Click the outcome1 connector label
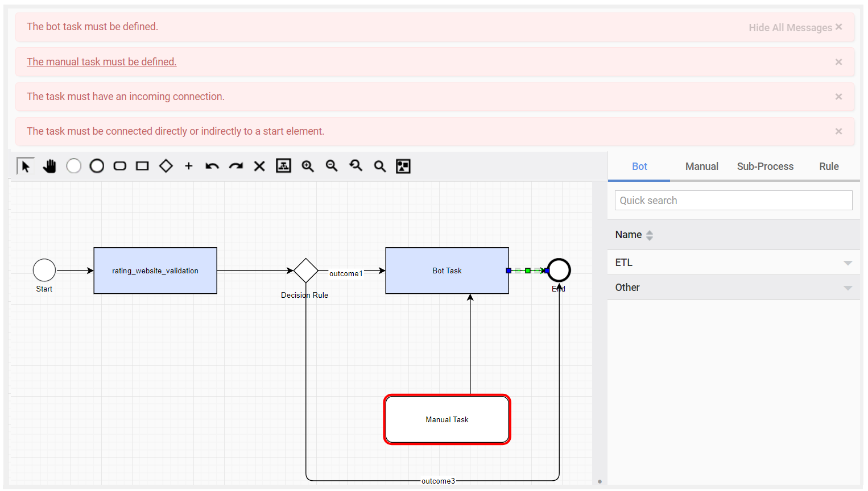Viewport: 868px width, 491px height. (x=346, y=273)
